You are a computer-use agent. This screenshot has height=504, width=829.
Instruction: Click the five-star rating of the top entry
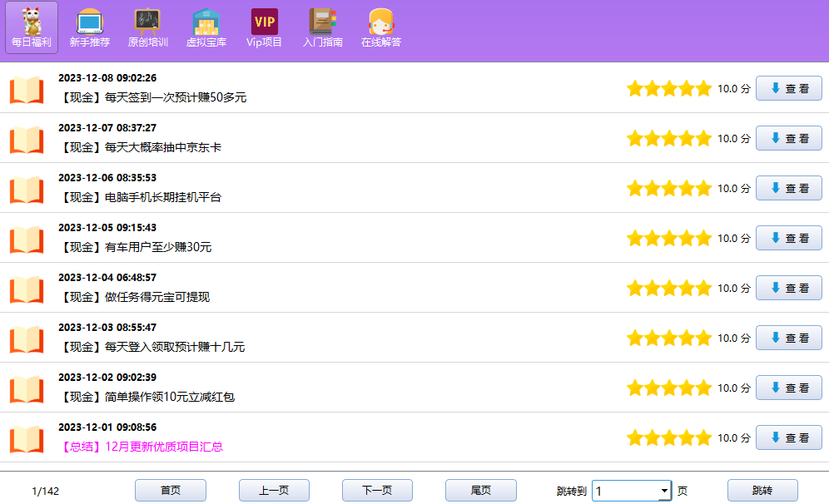669,87
